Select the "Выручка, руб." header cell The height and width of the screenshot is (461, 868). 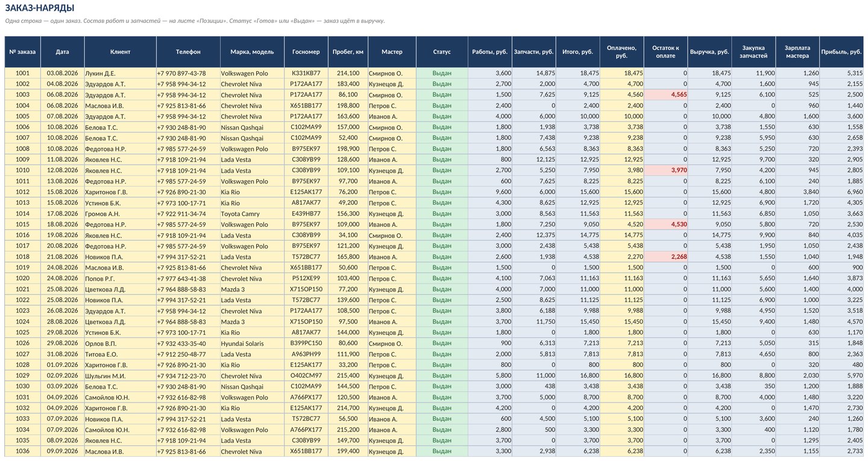click(x=710, y=52)
